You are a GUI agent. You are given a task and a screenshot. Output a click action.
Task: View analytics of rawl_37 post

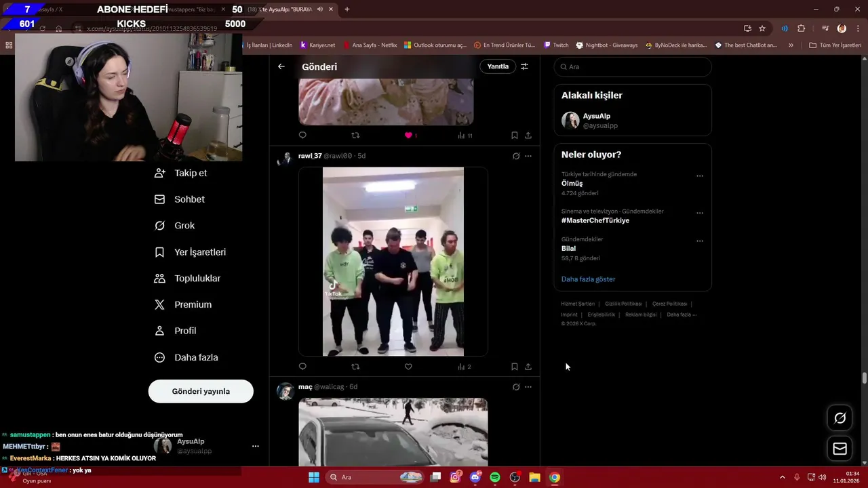coord(465,367)
